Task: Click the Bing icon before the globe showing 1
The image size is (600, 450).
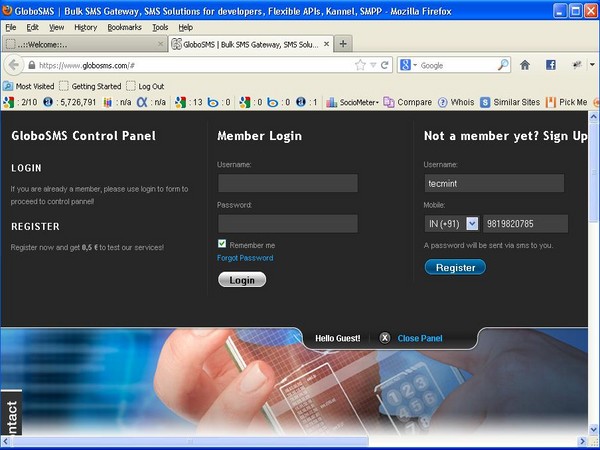Action: click(x=272, y=102)
